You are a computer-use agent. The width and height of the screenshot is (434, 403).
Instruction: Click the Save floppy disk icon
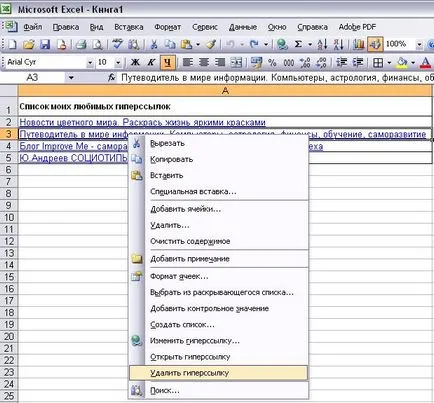tap(45, 44)
